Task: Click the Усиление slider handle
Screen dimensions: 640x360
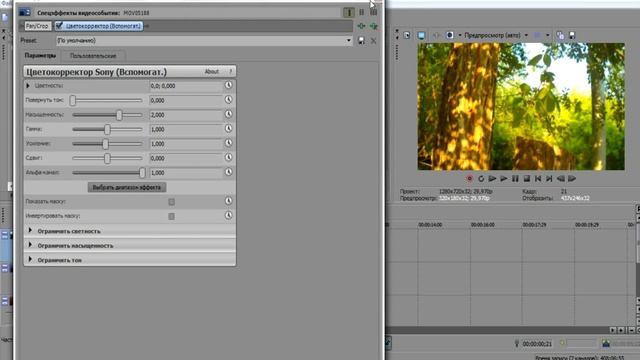Action: tap(105, 144)
